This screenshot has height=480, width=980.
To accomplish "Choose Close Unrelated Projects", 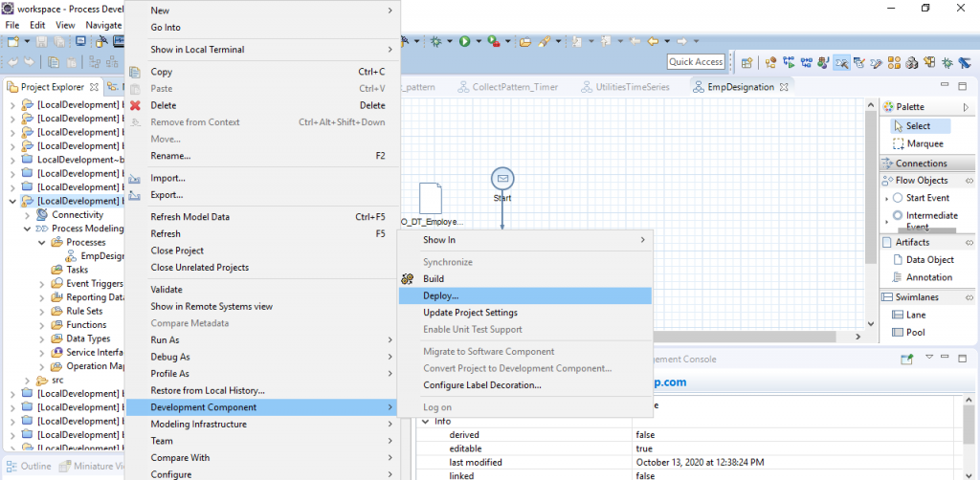I will pos(262,267).
